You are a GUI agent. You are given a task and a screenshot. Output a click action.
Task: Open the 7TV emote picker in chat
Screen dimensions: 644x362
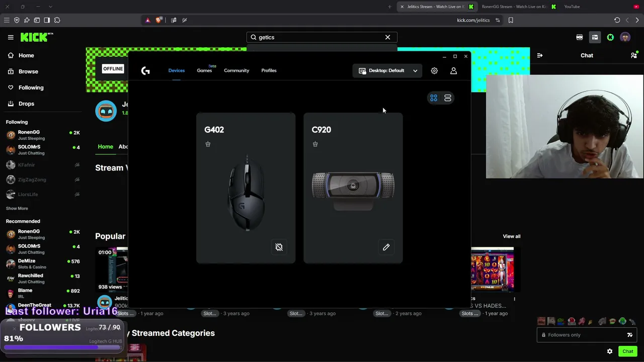pos(630,335)
